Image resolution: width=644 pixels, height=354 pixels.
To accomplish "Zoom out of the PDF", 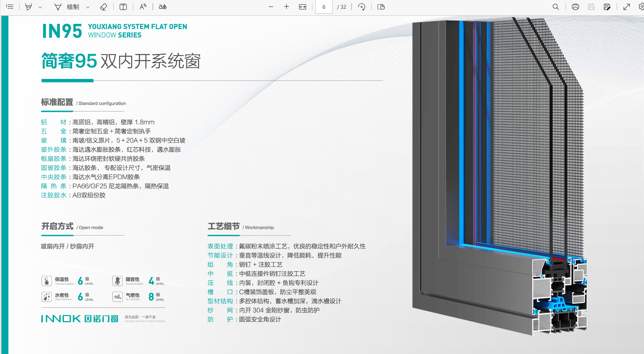I will (x=271, y=7).
